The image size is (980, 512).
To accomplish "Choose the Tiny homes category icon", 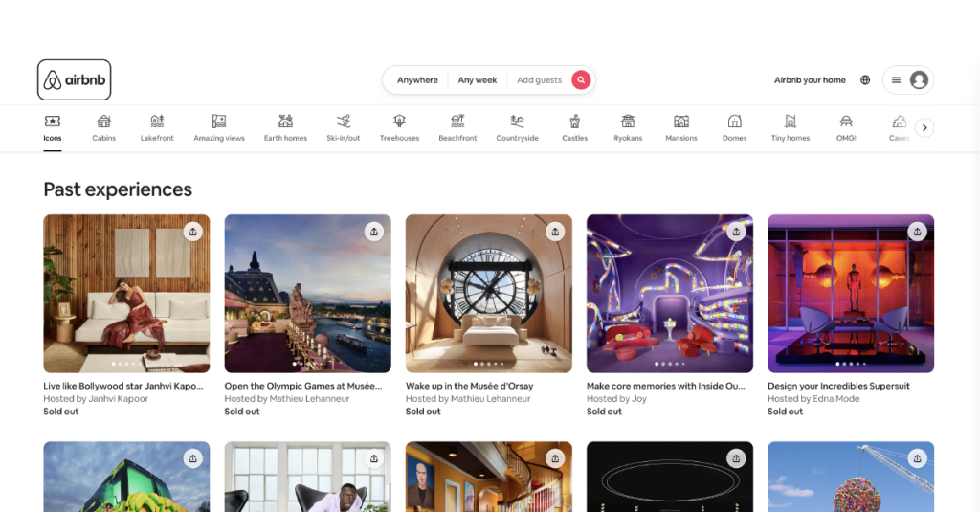I will pos(790,121).
